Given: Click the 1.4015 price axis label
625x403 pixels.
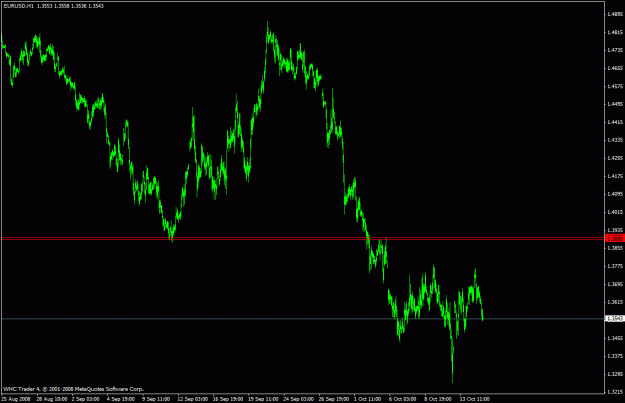Looking at the screenshot, I should 615,212.
